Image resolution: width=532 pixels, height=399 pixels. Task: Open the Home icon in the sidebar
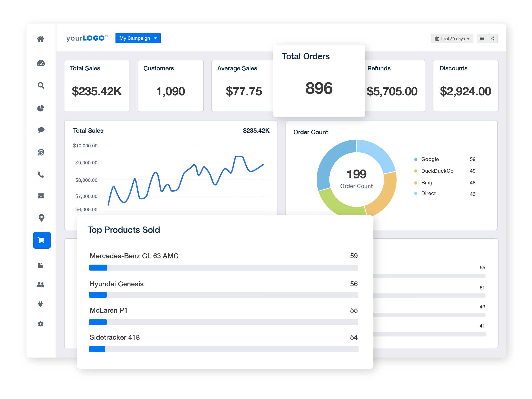click(41, 38)
